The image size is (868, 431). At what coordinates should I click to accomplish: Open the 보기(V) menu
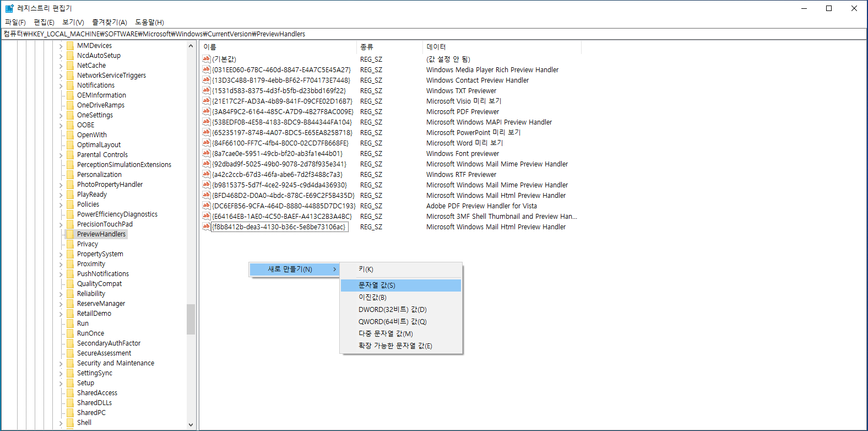coord(73,22)
